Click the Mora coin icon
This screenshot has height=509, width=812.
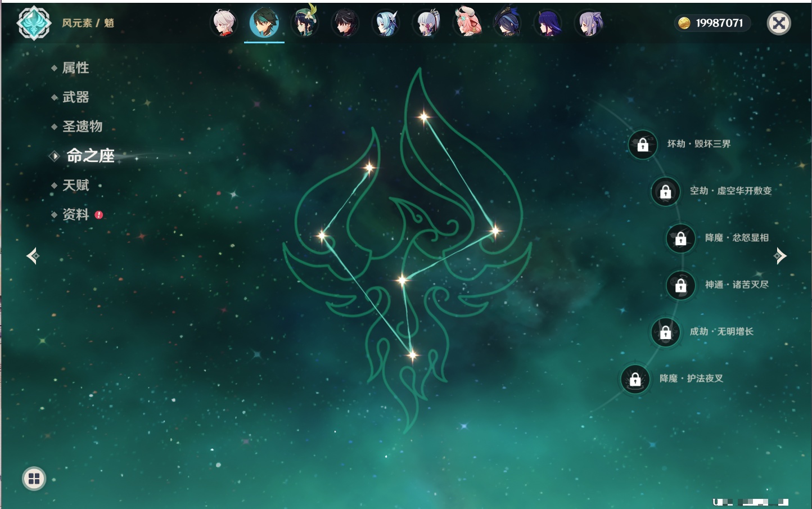pos(684,23)
